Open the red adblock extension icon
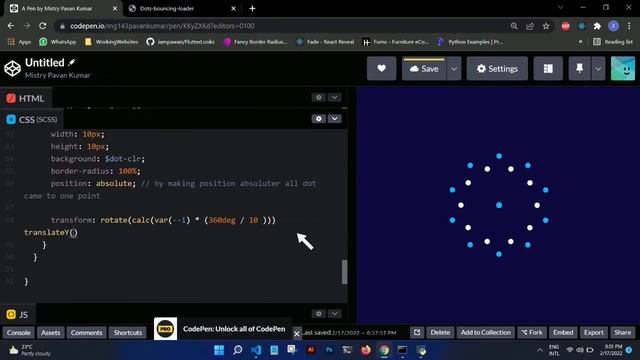The image size is (640, 360). [565, 26]
